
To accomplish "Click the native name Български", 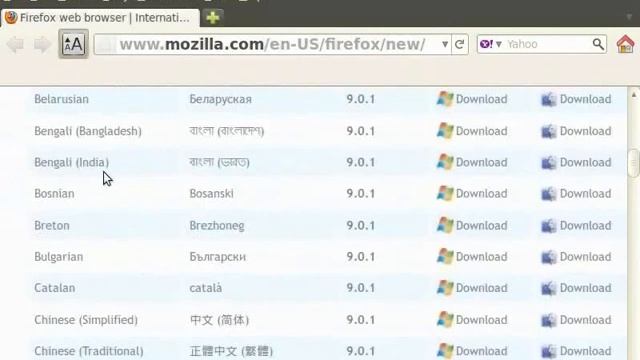I will [218, 257].
